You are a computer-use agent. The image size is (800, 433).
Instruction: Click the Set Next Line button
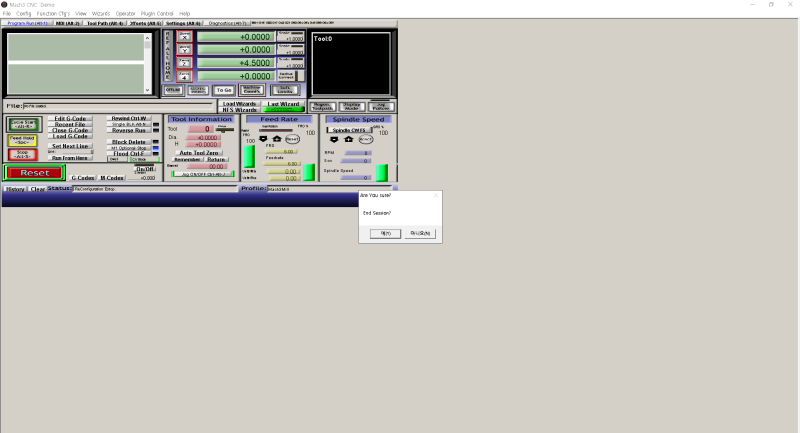70,146
